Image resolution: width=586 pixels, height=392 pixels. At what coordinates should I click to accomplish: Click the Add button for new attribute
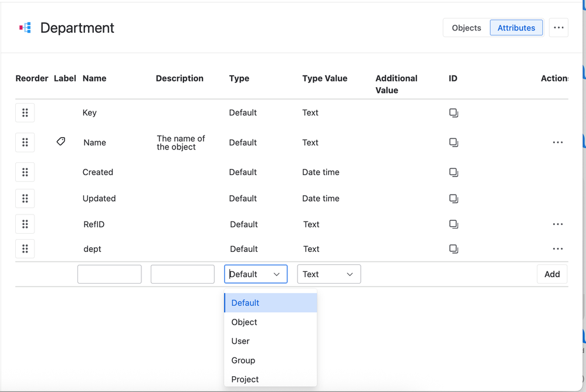pos(551,274)
